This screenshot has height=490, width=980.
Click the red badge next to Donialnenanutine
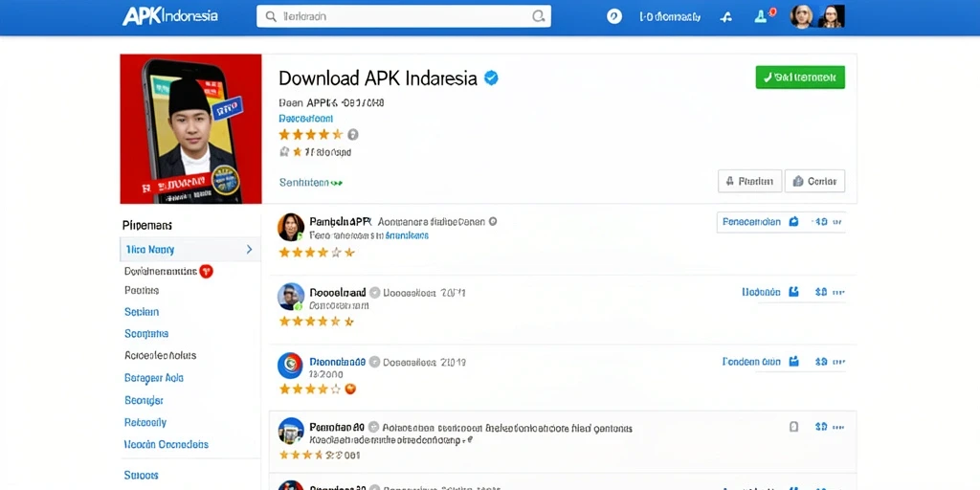pyautogui.click(x=207, y=271)
